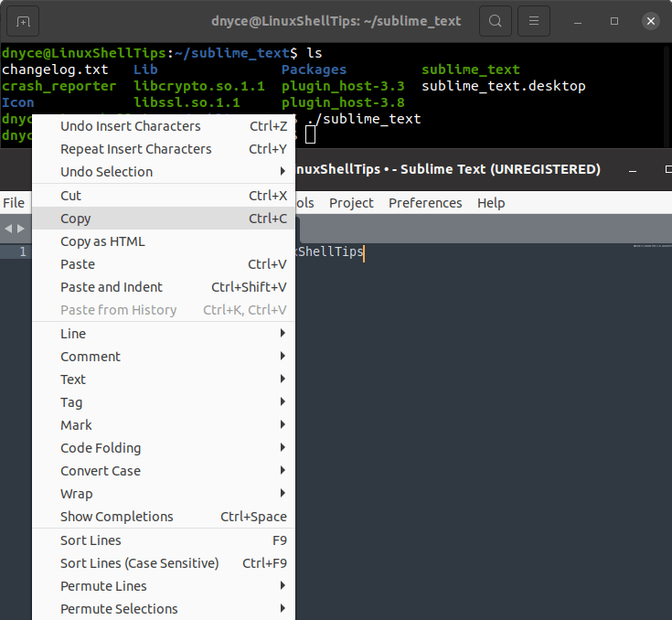The image size is (672, 620).
Task: Open the Preferences menu
Action: coord(425,203)
